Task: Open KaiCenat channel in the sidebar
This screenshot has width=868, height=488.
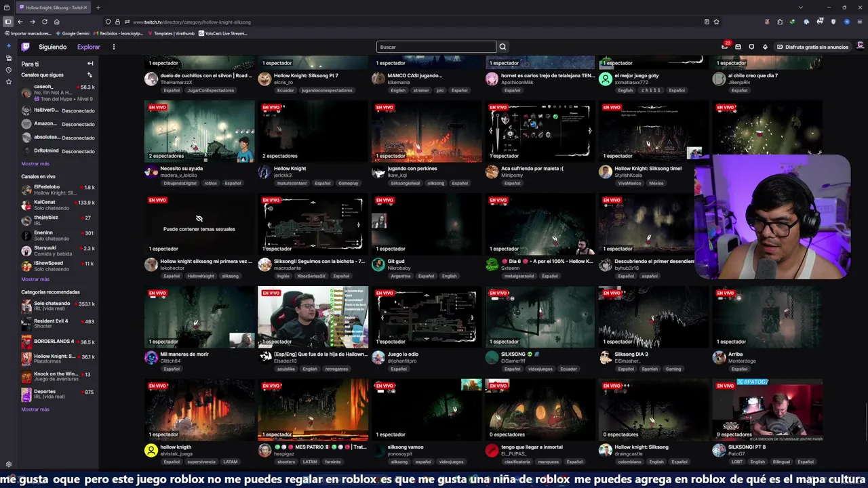Action: pyautogui.click(x=58, y=205)
